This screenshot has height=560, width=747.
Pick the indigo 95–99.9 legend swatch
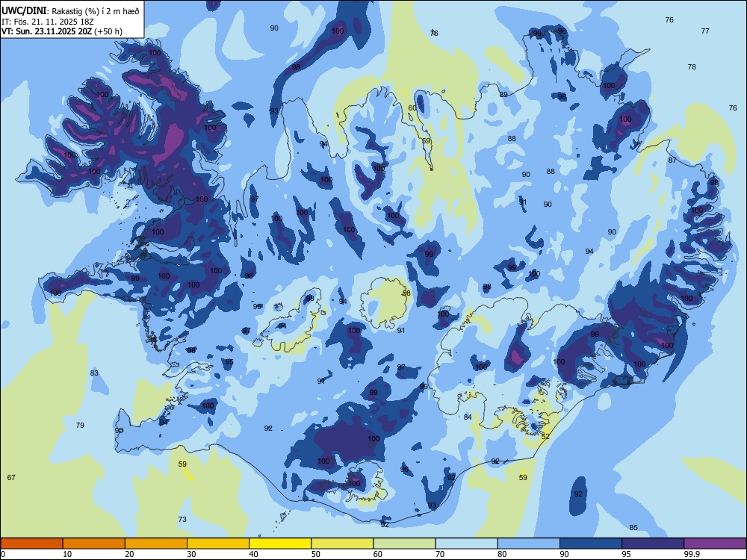tap(653, 544)
